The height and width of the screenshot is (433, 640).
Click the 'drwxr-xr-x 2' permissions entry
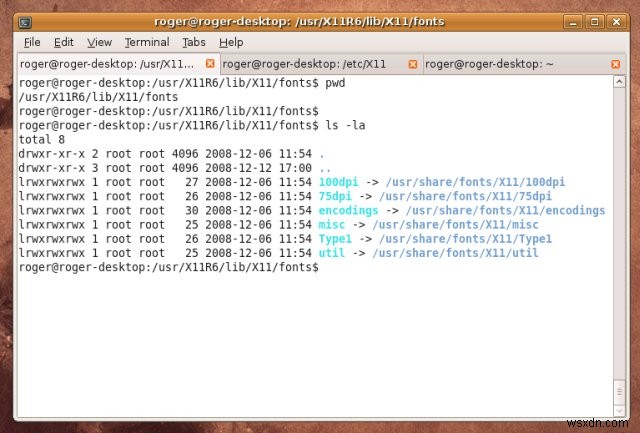58,154
